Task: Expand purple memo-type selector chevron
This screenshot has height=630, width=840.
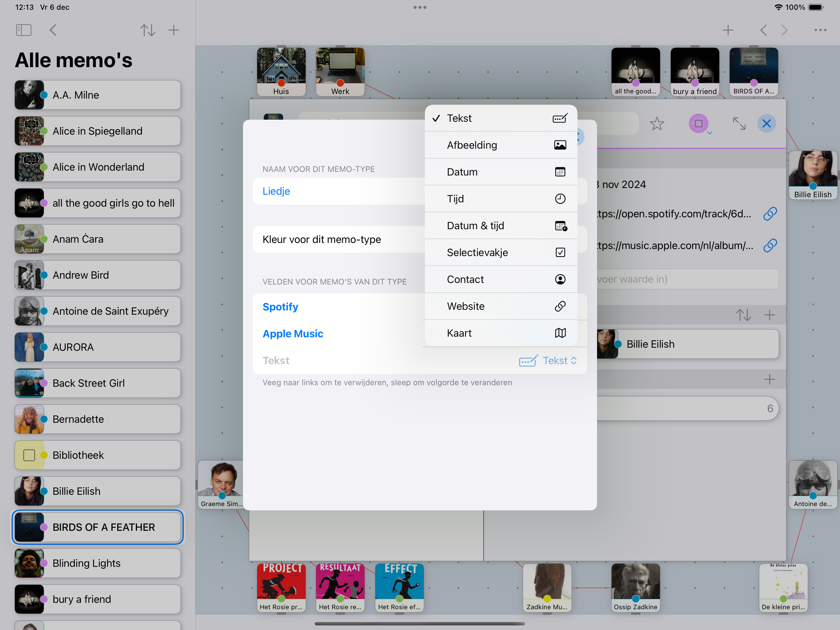Action: coord(709,133)
